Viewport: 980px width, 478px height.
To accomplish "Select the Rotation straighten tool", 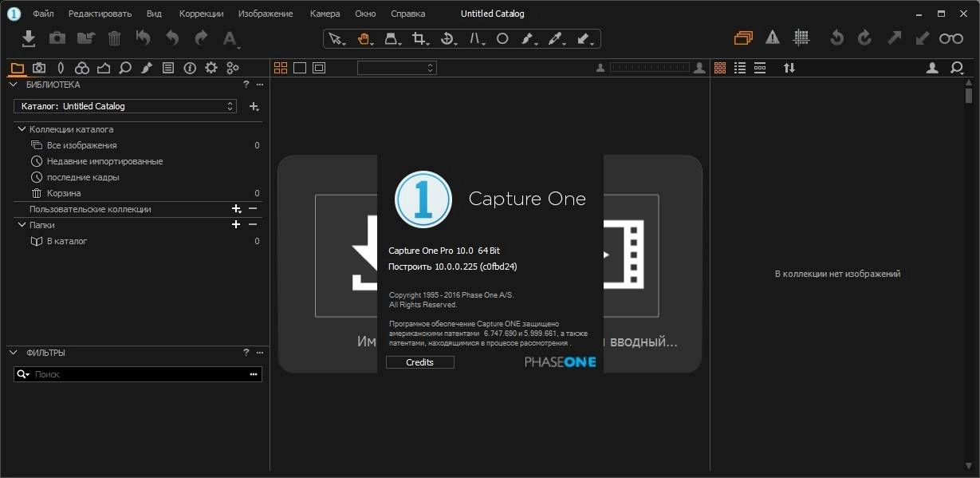I will coord(447,38).
